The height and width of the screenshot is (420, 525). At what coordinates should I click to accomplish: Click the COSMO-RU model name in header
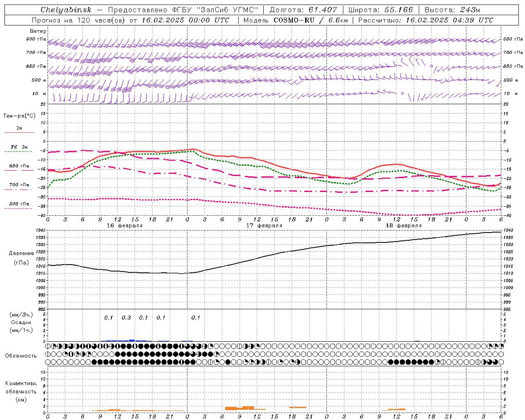point(294,20)
